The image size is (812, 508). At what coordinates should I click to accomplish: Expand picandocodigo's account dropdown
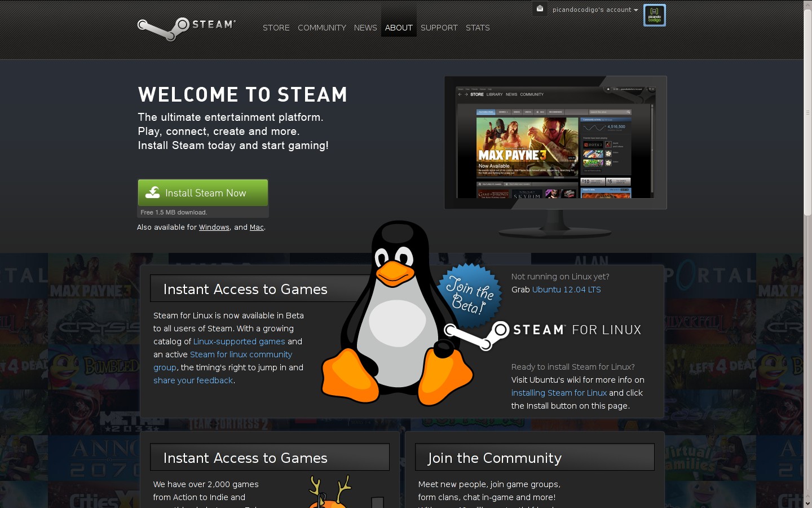pyautogui.click(x=595, y=10)
